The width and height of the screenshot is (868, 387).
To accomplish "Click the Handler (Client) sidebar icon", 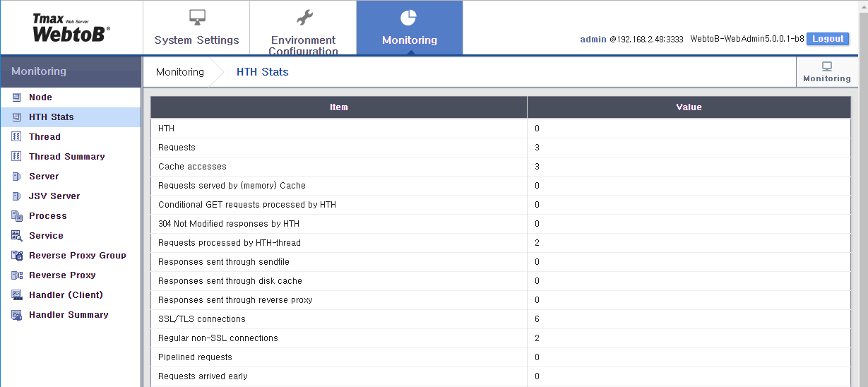I will (x=17, y=295).
